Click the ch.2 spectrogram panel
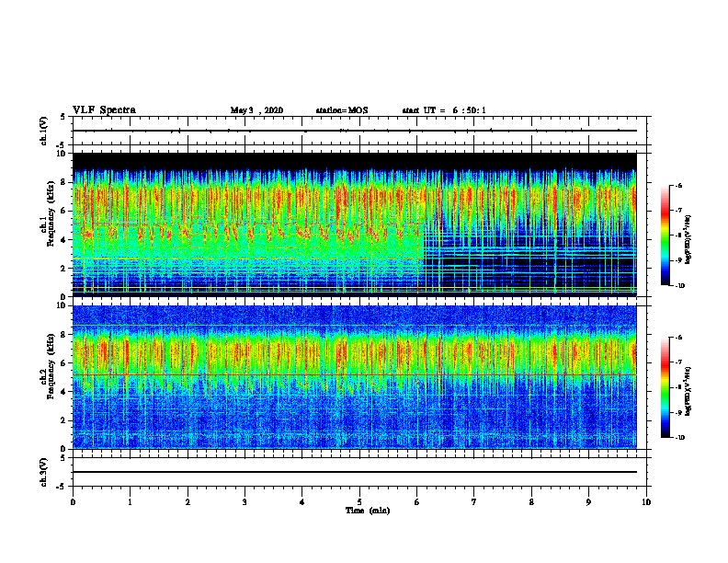 [355, 377]
